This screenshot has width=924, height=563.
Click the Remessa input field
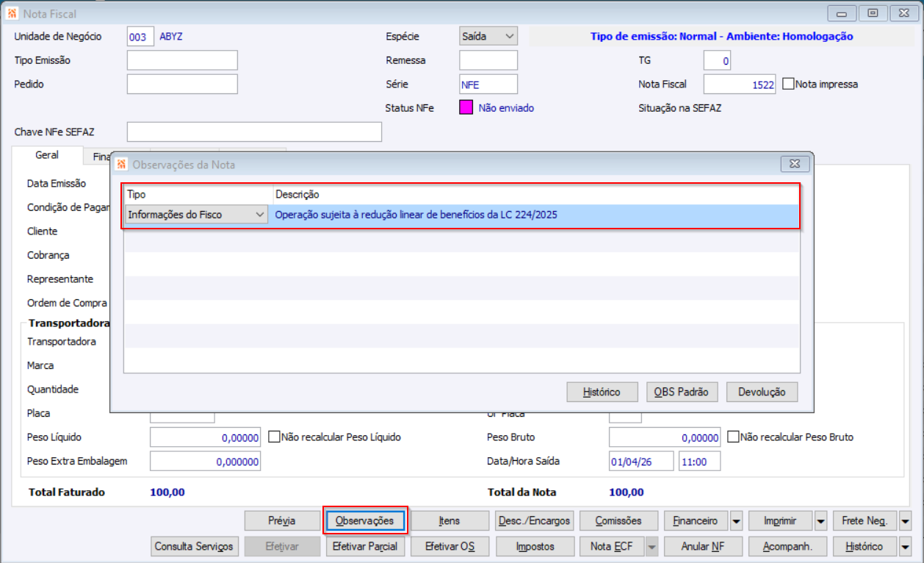pos(488,60)
